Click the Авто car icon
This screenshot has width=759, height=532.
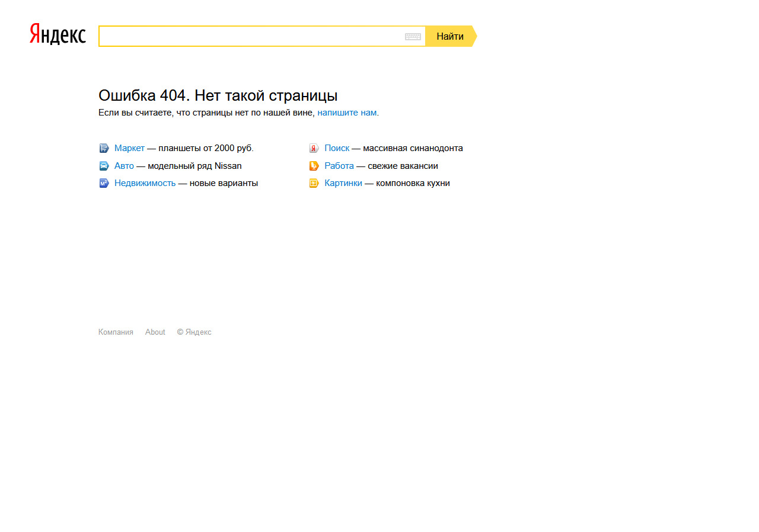(104, 166)
